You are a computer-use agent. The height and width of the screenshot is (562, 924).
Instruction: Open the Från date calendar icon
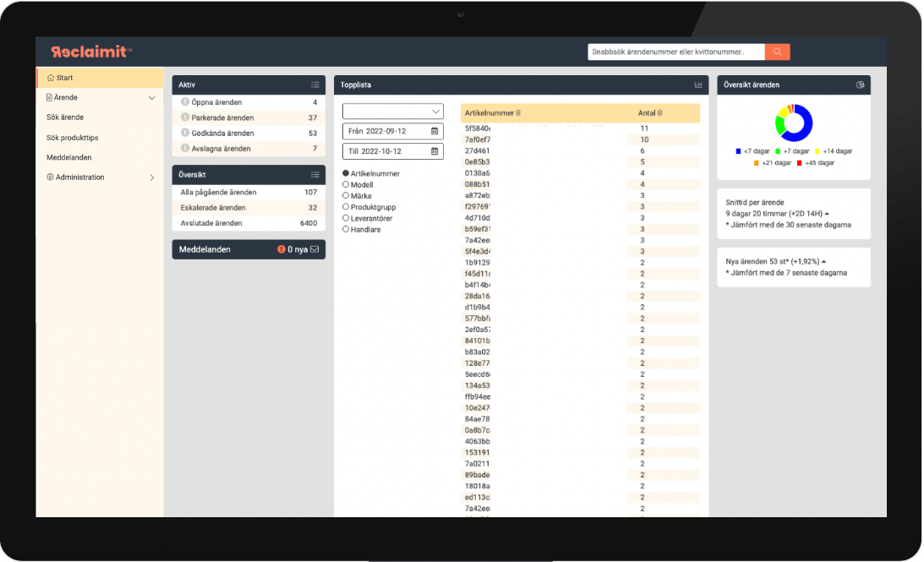(x=435, y=131)
